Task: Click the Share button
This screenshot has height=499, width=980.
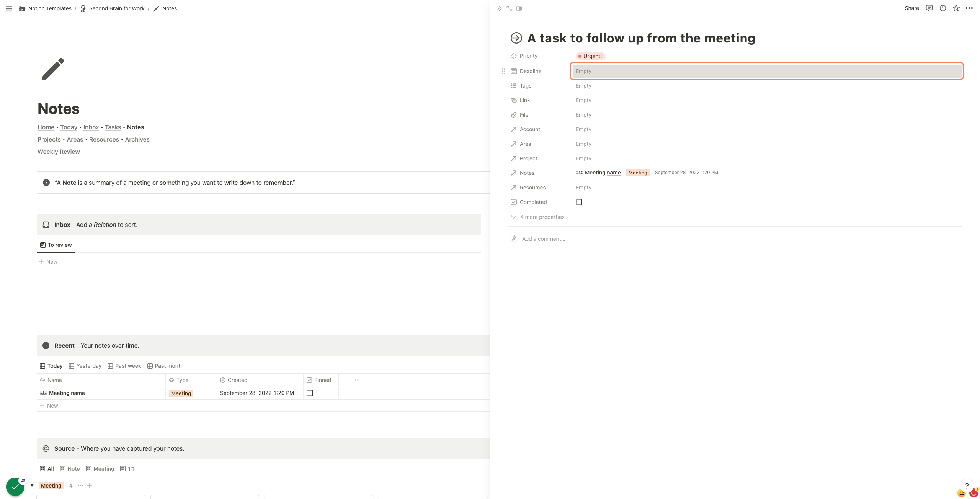Action: coord(911,8)
